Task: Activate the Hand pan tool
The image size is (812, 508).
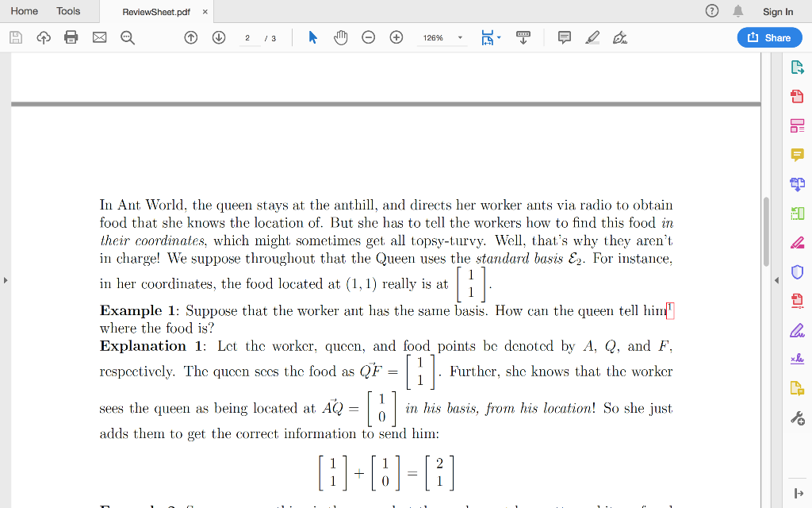Action: pos(340,37)
